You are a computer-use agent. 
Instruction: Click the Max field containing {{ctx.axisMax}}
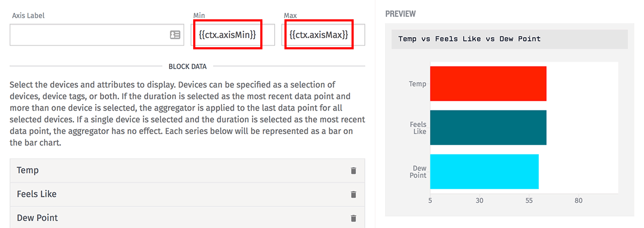pos(324,35)
